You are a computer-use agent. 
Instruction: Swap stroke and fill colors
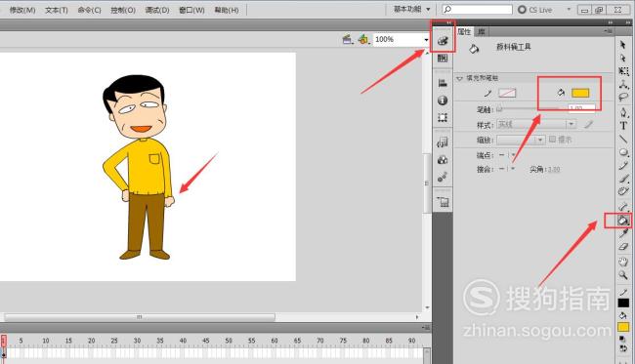[x=623, y=348]
